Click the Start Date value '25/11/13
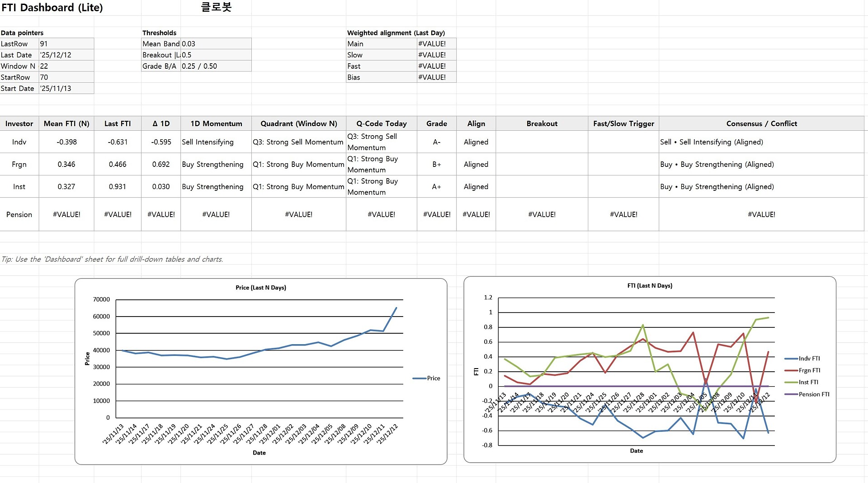Image resolution: width=868 pixels, height=483 pixels. point(66,89)
